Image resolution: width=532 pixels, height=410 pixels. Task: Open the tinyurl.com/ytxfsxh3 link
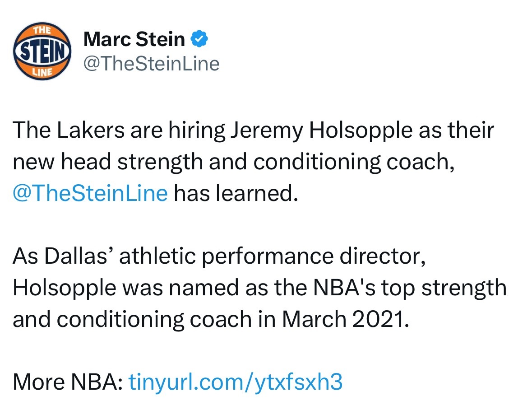point(236,382)
